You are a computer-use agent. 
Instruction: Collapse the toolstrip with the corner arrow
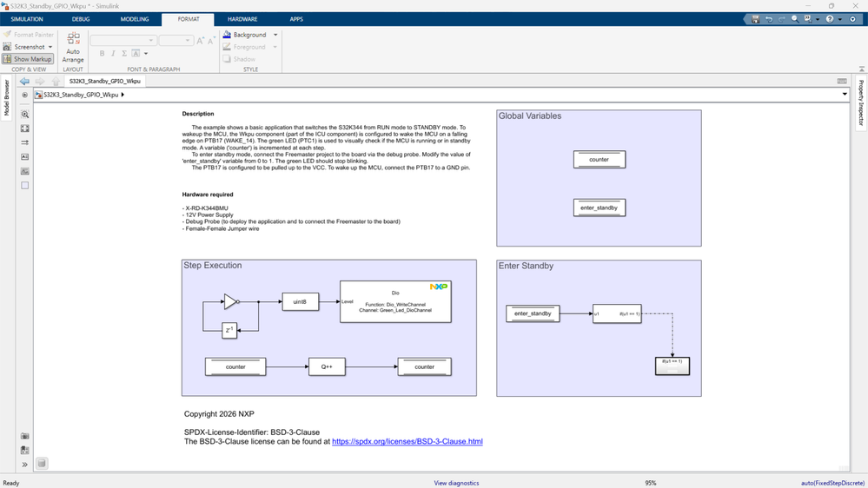click(862, 69)
